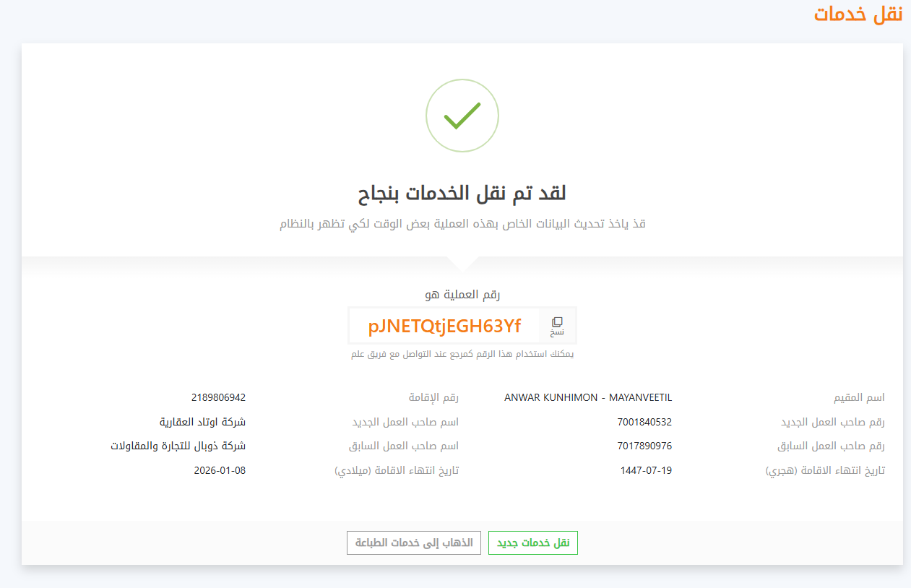Click the Gregorian expiry date 2026-01-08
911x588 pixels.
[220, 470]
